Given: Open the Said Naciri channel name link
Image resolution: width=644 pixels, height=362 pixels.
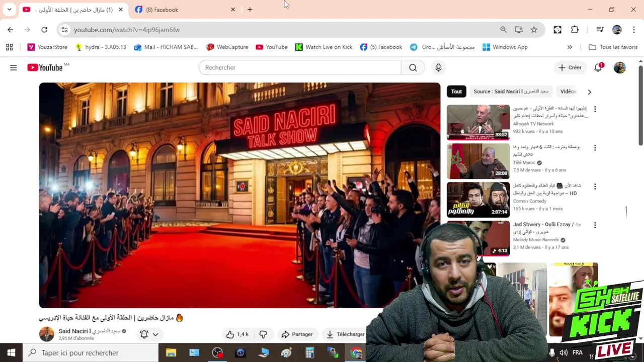Looking at the screenshot, I should point(89,331).
